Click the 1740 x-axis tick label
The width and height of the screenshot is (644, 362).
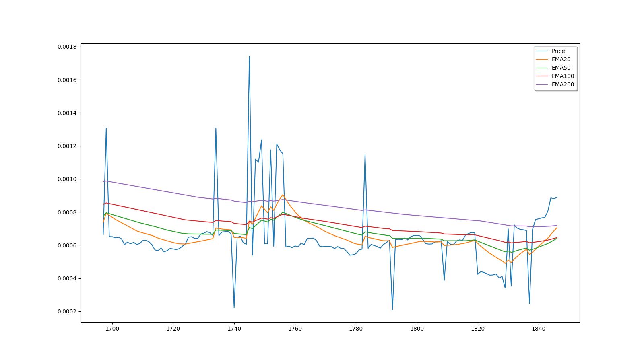pos(234,329)
